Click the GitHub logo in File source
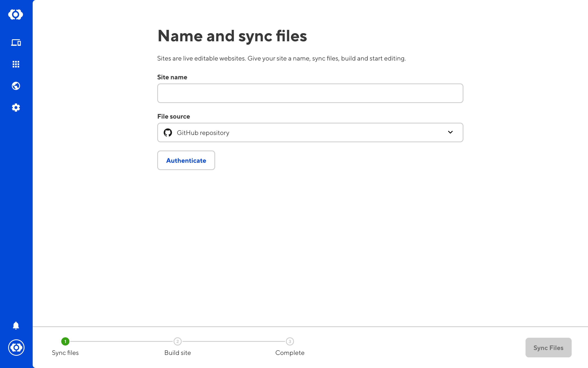 point(168,133)
